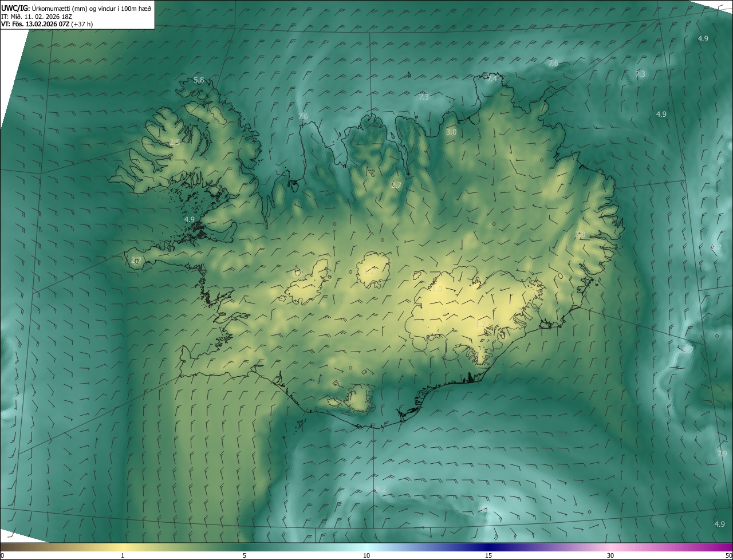Click the colour scale tick label '50'
Viewport: 733px width, 560px height.
pyautogui.click(x=728, y=555)
